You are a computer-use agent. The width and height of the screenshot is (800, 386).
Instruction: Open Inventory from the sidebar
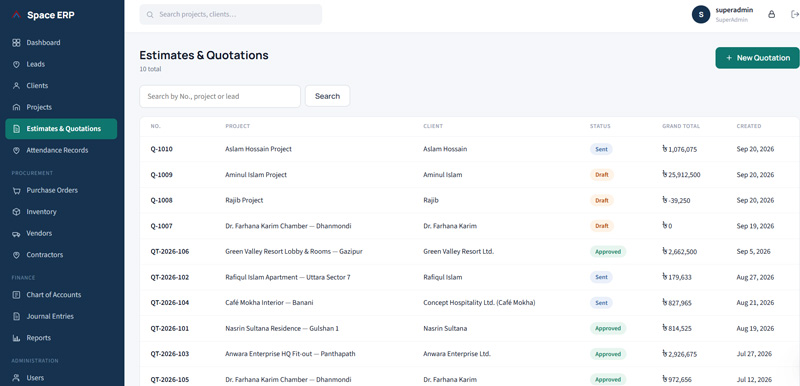click(61, 212)
